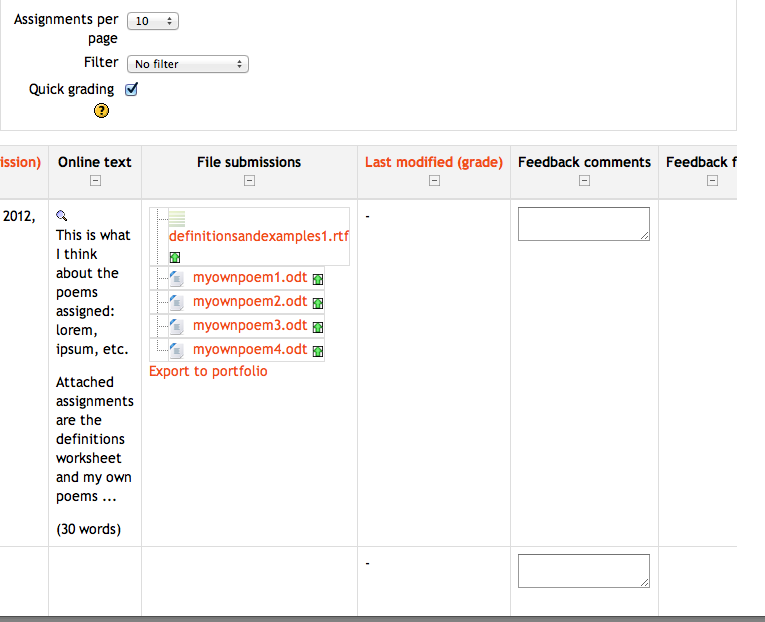Open myownpoem4.odt file link

click(x=250, y=349)
